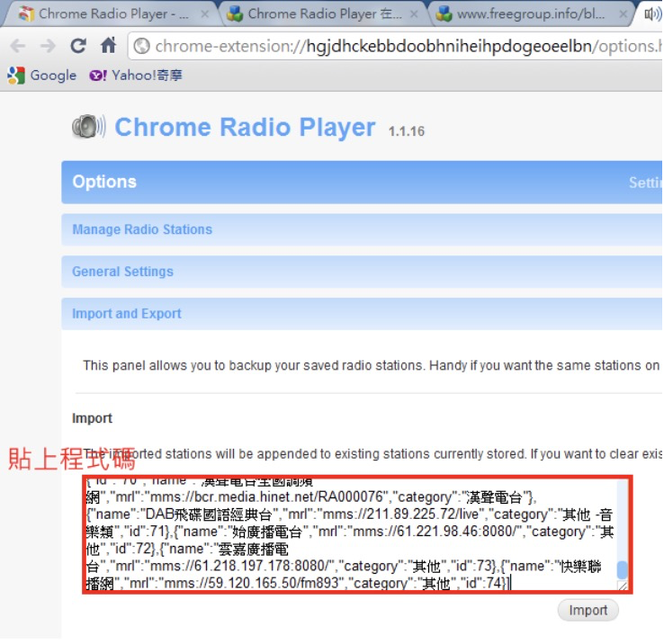
Task: Go to Home page icon
Action: click(108, 45)
